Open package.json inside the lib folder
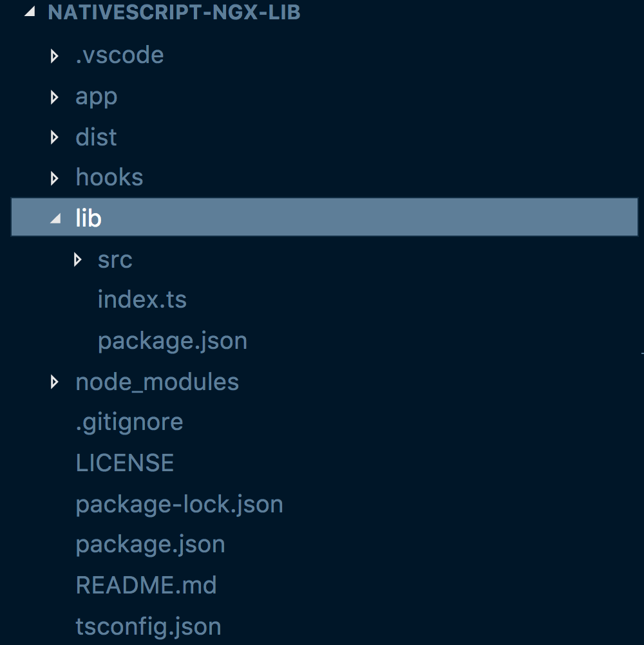 (172, 340)
